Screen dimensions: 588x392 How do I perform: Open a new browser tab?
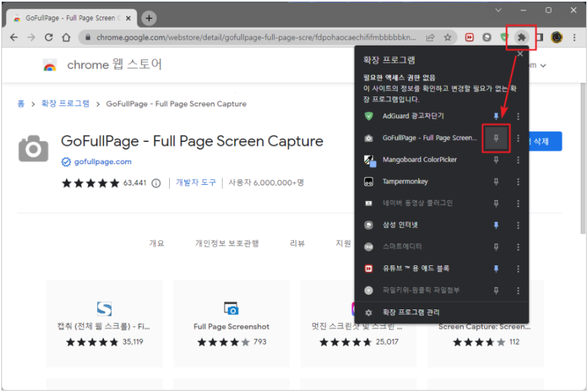click(x=149, y=18)
